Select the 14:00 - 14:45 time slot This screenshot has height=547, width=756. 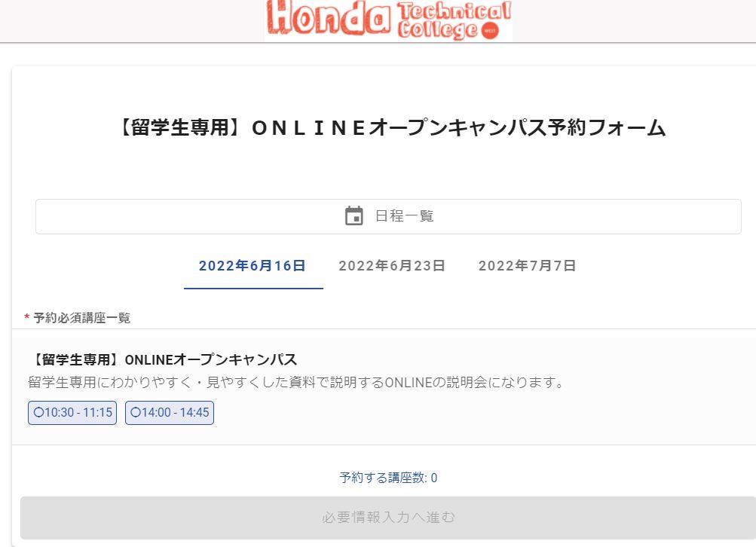coord(170,413)
